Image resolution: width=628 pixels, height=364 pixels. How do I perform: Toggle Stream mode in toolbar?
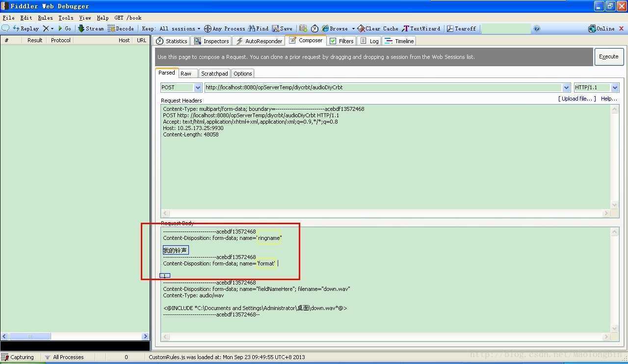point(91,28)
